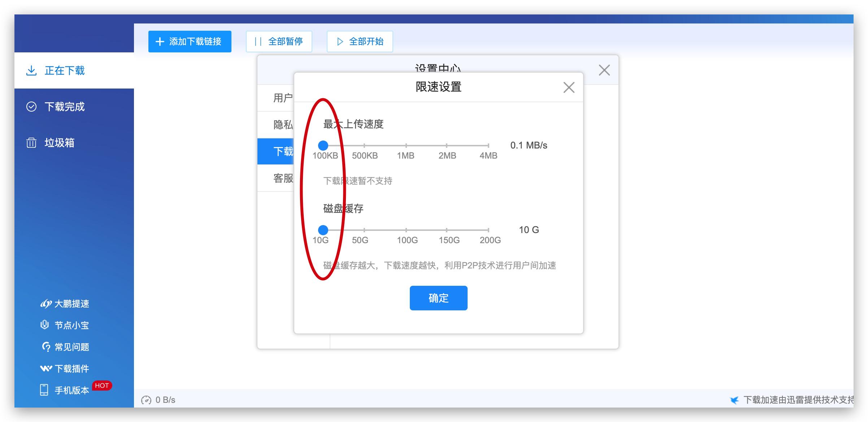The width and height of the screenshot is (868, 422).
Task: Start all downloads with 全部开始
Action: [360, 41]
